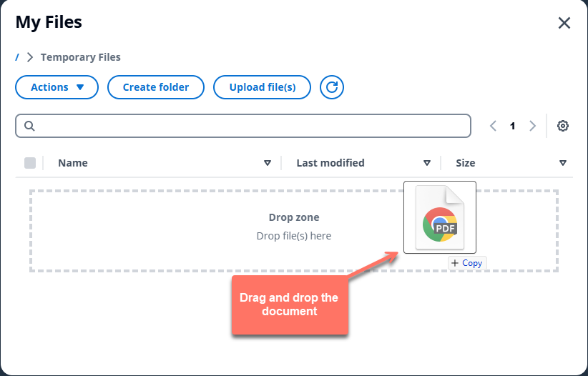Click the dragged PDF file thumbnail
Viewport: 588px width, 376px height.
[x=440, y=217]
